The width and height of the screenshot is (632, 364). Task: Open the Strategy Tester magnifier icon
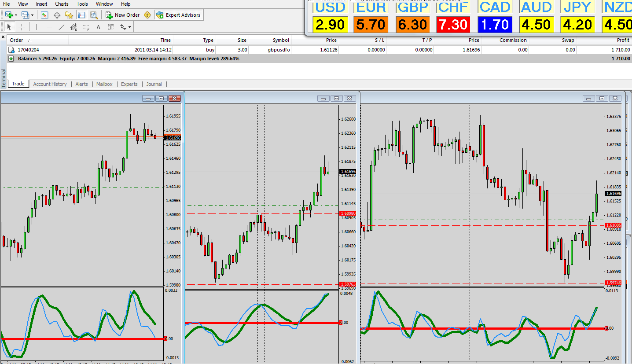coord(94,15)
